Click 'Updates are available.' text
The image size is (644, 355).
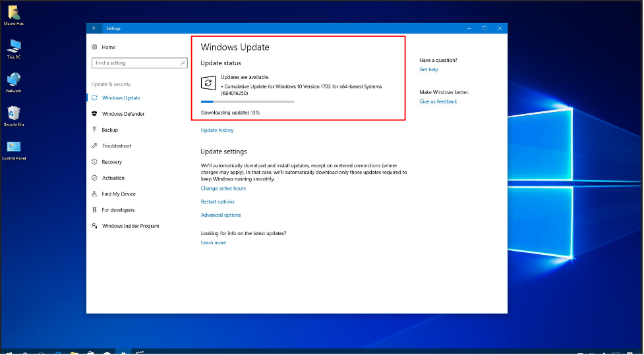pos(245,77)
